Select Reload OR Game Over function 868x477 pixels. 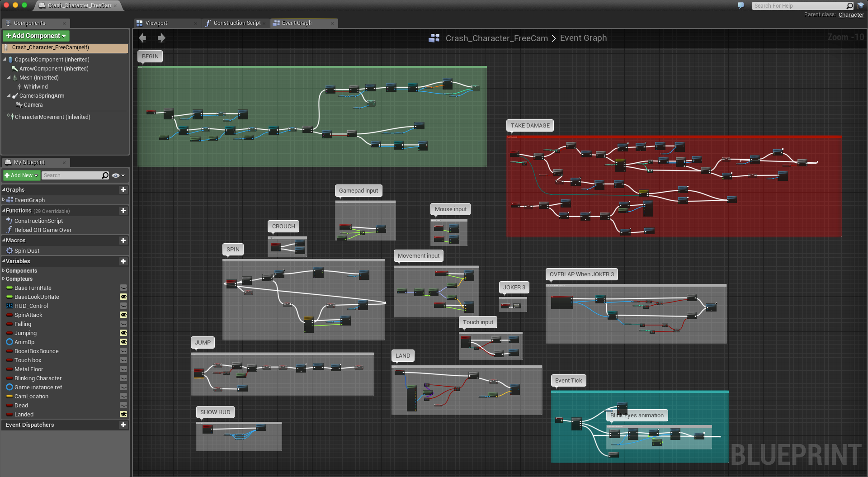[43, 230]
